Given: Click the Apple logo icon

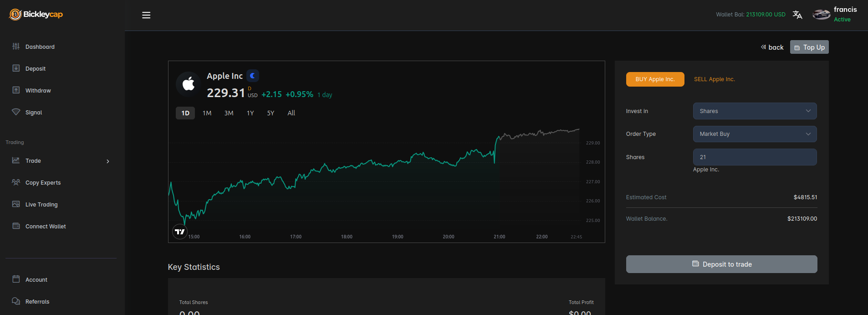Looking at the screenshot, I should [x=188, y=84].
